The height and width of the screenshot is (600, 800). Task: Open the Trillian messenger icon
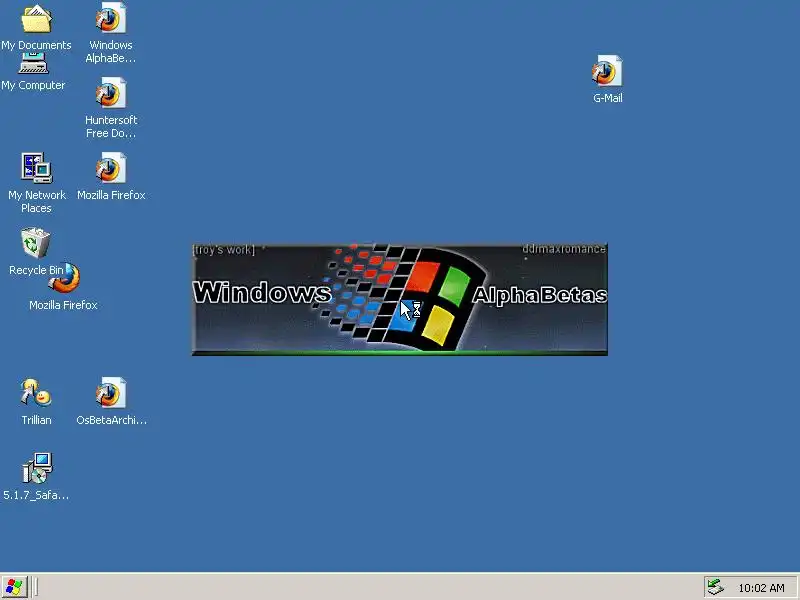point(36,393)
